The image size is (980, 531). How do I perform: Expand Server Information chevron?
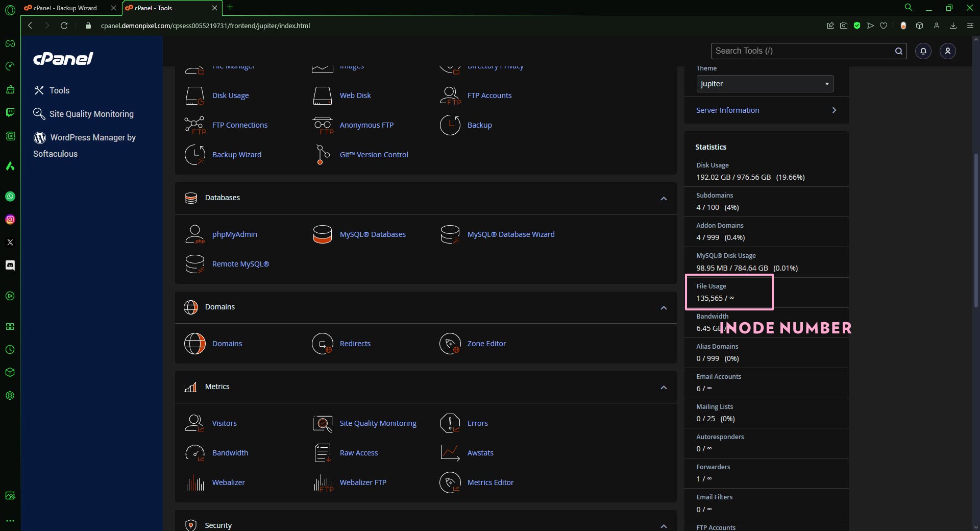point(834,110)
